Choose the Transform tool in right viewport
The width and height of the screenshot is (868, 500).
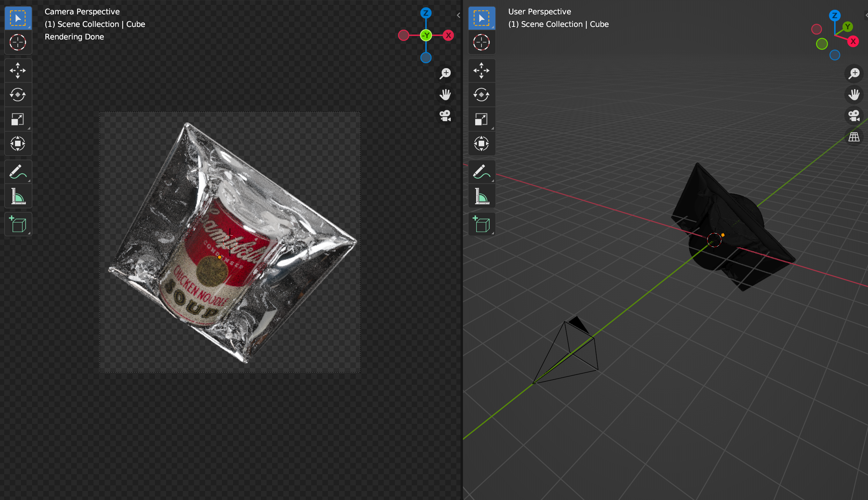click(481, 144)
